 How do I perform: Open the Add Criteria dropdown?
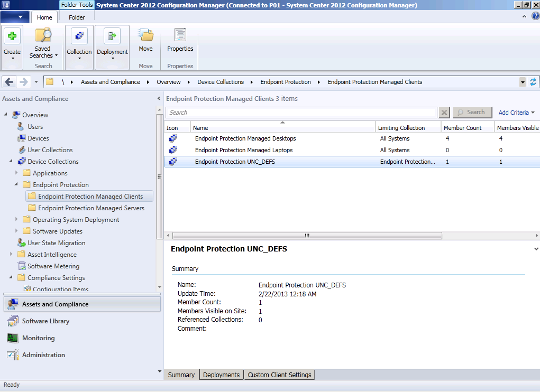coord(516,113)
